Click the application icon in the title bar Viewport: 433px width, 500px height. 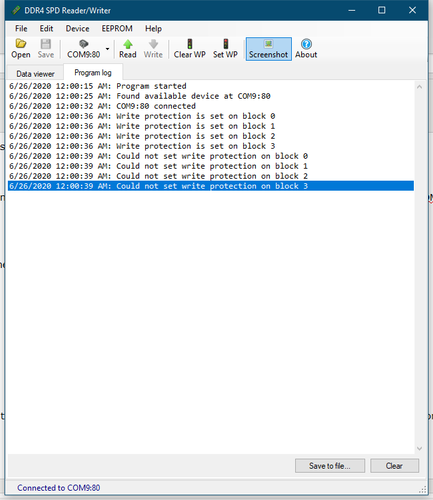[16, 10]
